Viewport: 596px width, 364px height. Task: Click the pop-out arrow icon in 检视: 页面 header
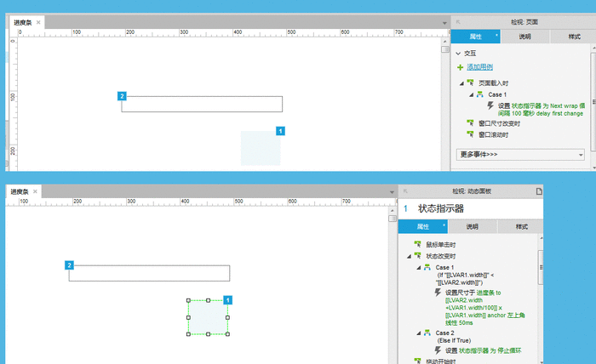click(x=458, y=22)
